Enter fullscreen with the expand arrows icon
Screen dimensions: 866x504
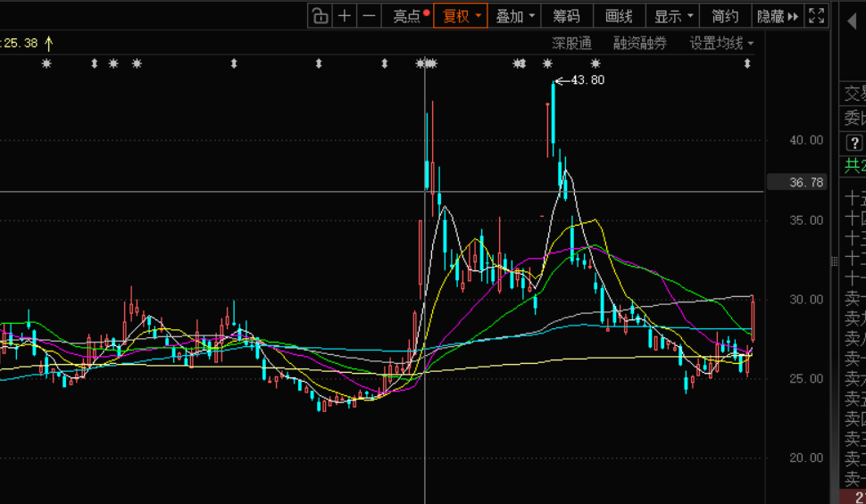pos(817,16)
